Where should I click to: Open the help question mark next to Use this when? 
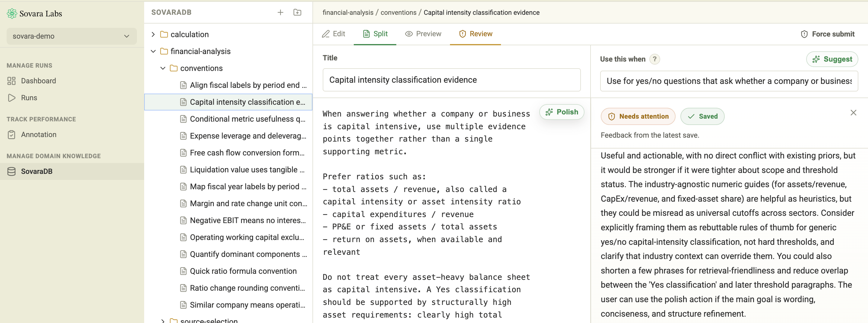click(x=654, y=59)
